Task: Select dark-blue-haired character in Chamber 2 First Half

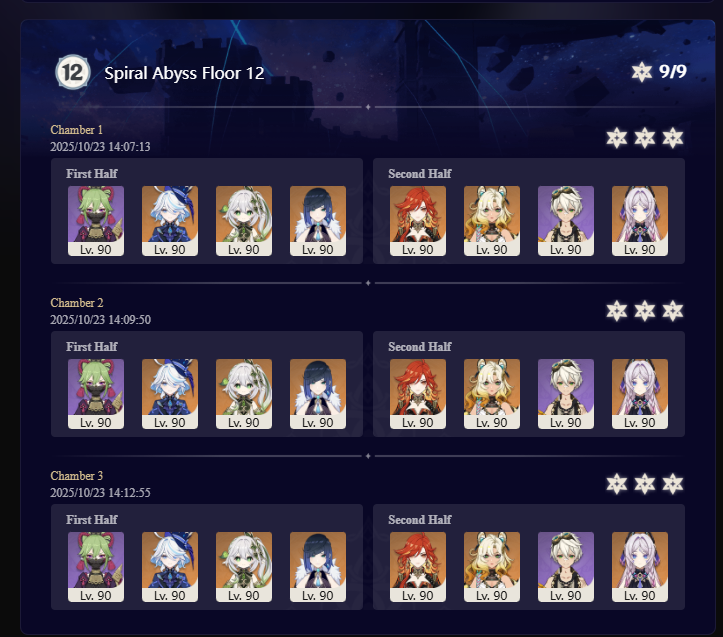Action: pyautogui.click(x=318, y=393)
